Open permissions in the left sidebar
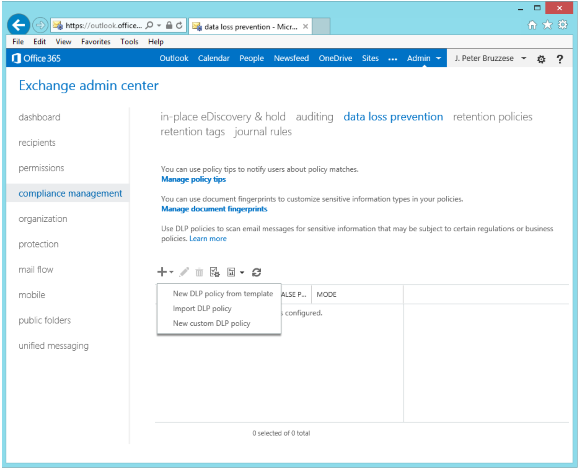The height and width of the screenshot is (468, 580). pyautogui.click(x=41, y=168)
